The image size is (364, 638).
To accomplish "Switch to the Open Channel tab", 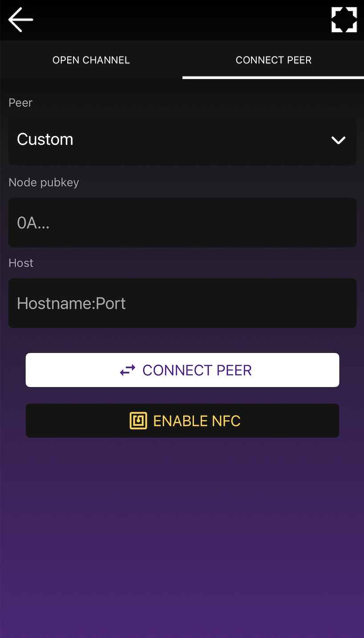I will (91, 60).
